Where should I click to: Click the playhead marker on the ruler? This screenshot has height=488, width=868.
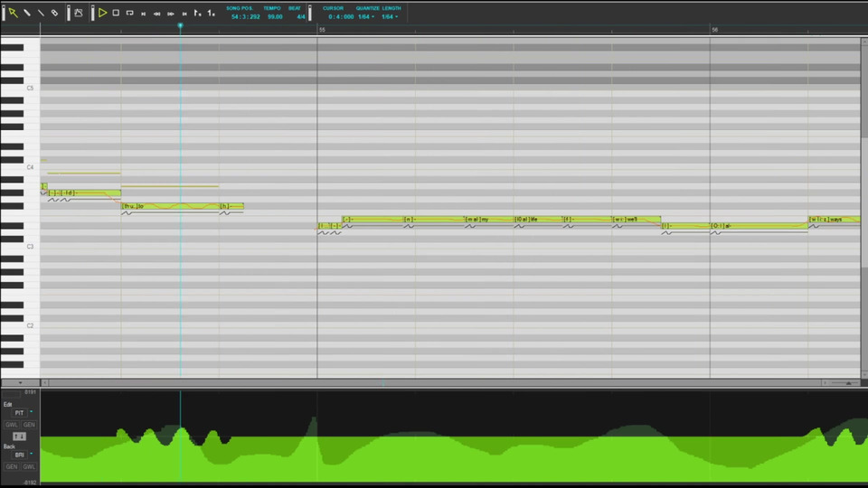(x=180, y=25)
